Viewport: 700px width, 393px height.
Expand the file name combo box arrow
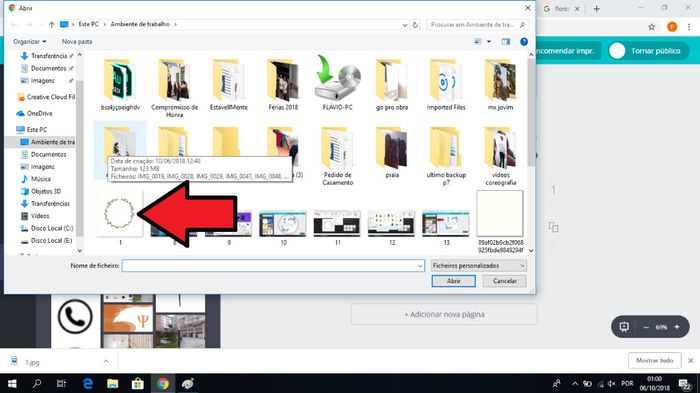[x=420, y=266]
